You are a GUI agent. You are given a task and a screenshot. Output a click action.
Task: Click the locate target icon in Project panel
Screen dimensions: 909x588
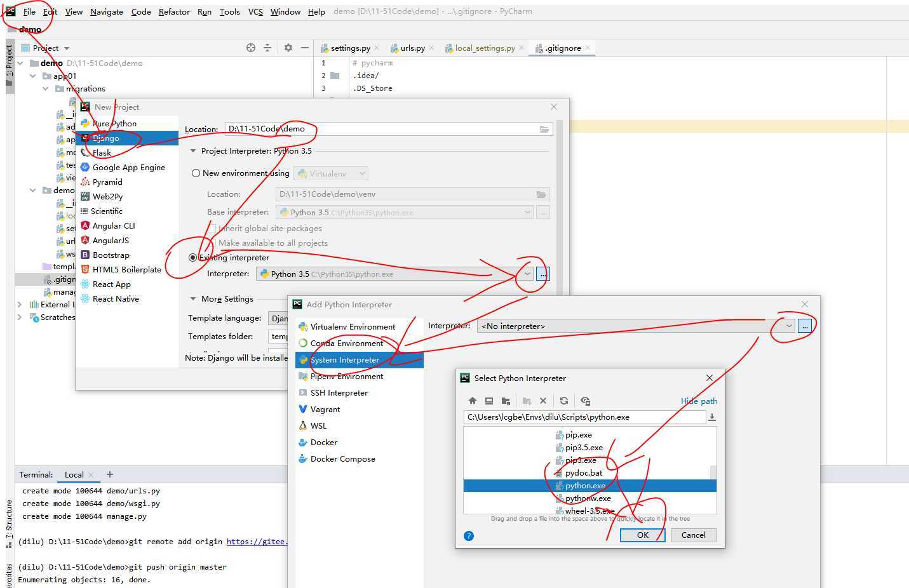[x=251, y=48]
